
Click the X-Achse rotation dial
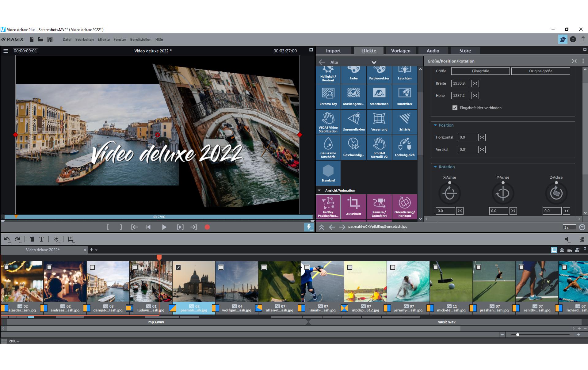449,193
